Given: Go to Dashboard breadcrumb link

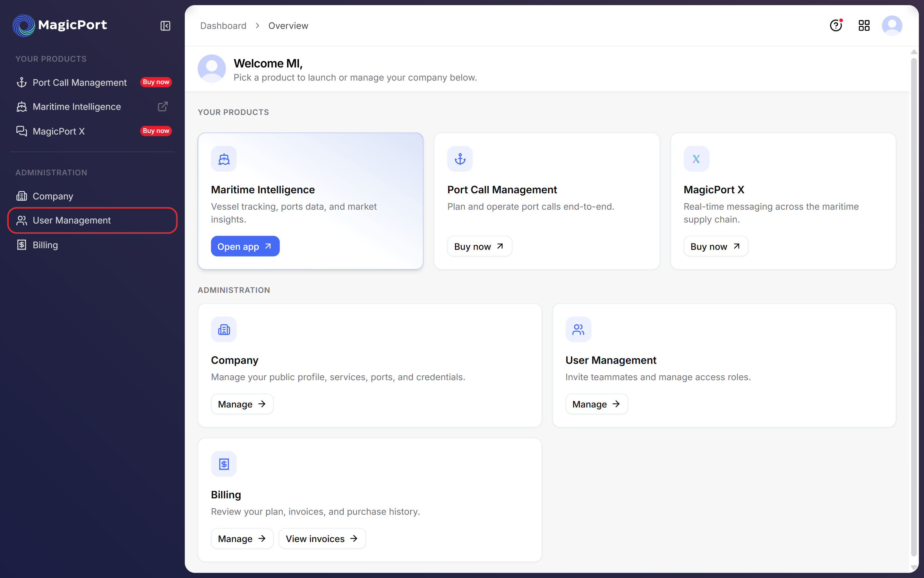Looking at the screenshot, I should (223, 26).
